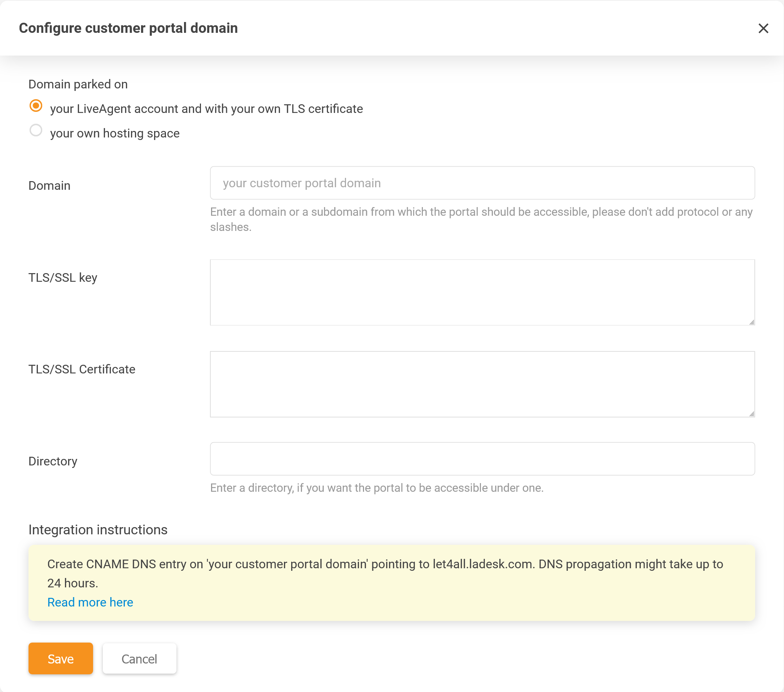The height and width of the screenshot is (692, 784).
Task: Click the 'LiveAgent account and own TLS certificate' label
Action: pos(206,109)
